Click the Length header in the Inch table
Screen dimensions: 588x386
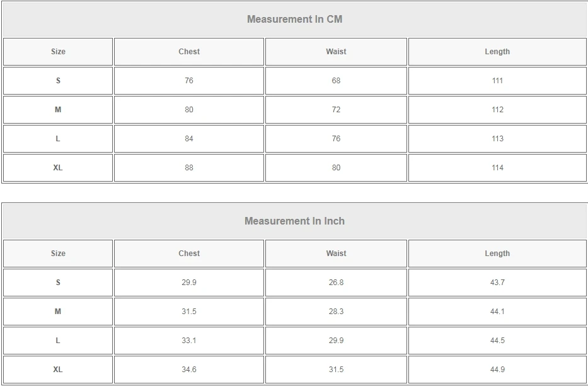pyautogui.click(x=497, y=254)
